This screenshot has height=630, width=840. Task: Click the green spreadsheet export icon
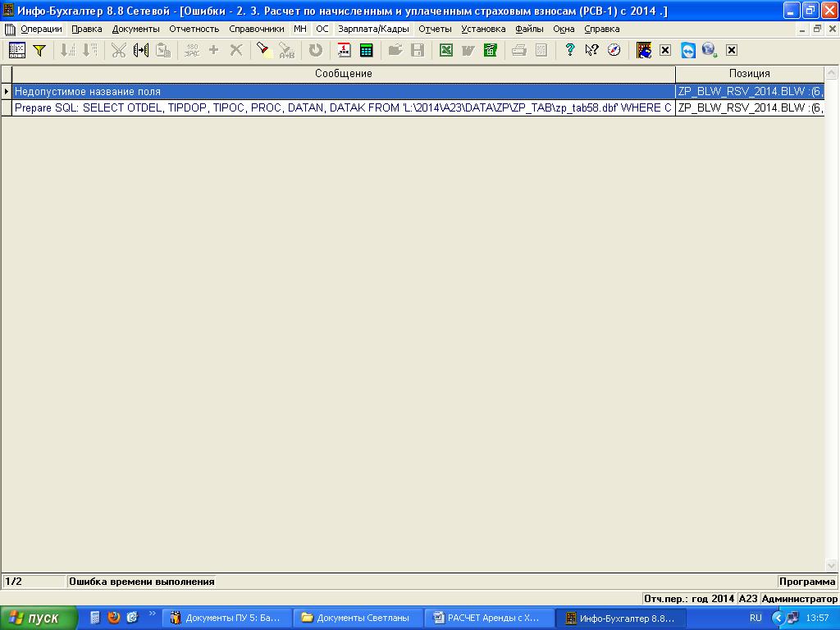[x=491, y=50]
